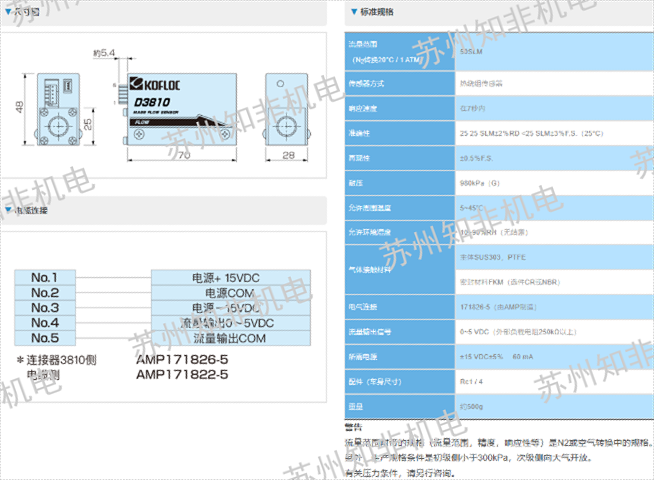Select the ±0.5%F.S. repeatability value
The image size is (654, 480).
point(476,158)
